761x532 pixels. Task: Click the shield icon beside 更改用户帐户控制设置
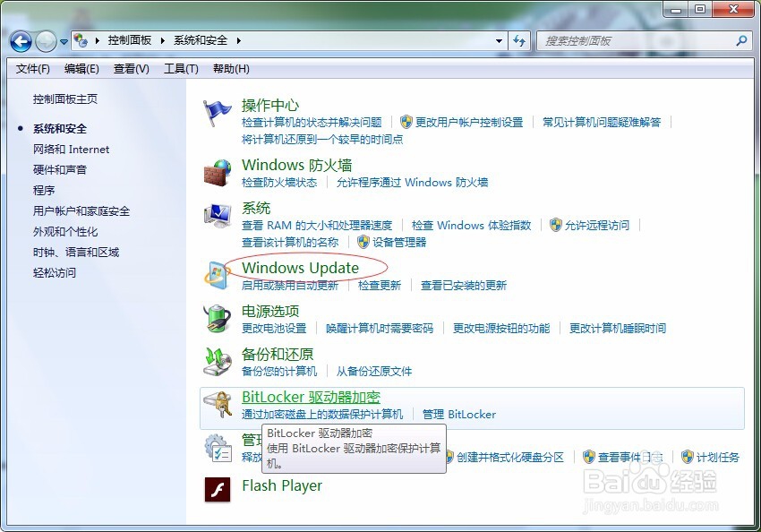point(406,122)
